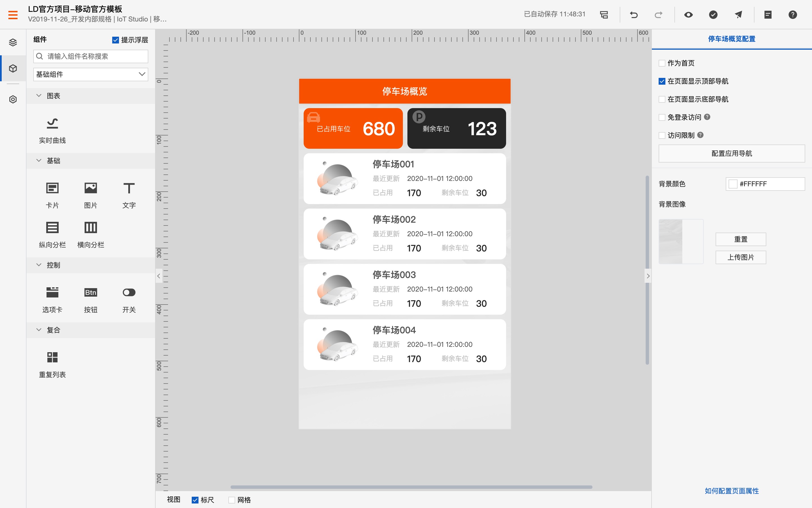Image resolution: width=812 pixels, height=508 pixels.
Task: Click the project title LD官方项目-移动官方模板
Action: point(75,9)
